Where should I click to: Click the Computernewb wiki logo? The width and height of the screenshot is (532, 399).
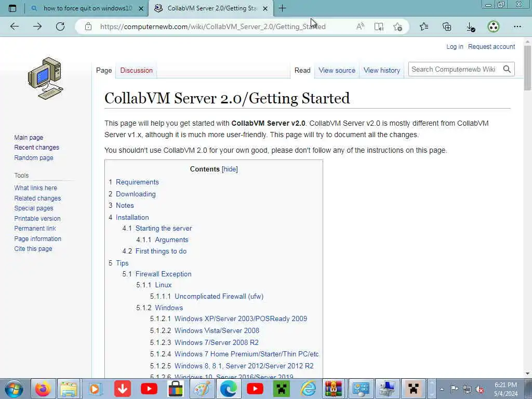46,78
